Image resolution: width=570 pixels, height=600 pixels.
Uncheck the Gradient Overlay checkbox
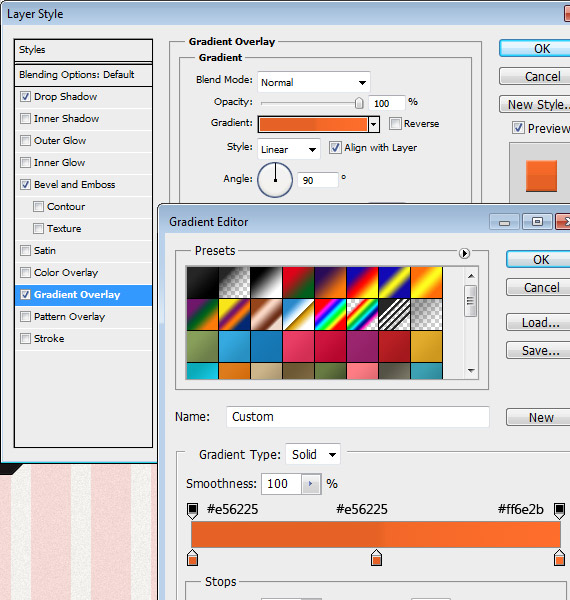[25, 295]
